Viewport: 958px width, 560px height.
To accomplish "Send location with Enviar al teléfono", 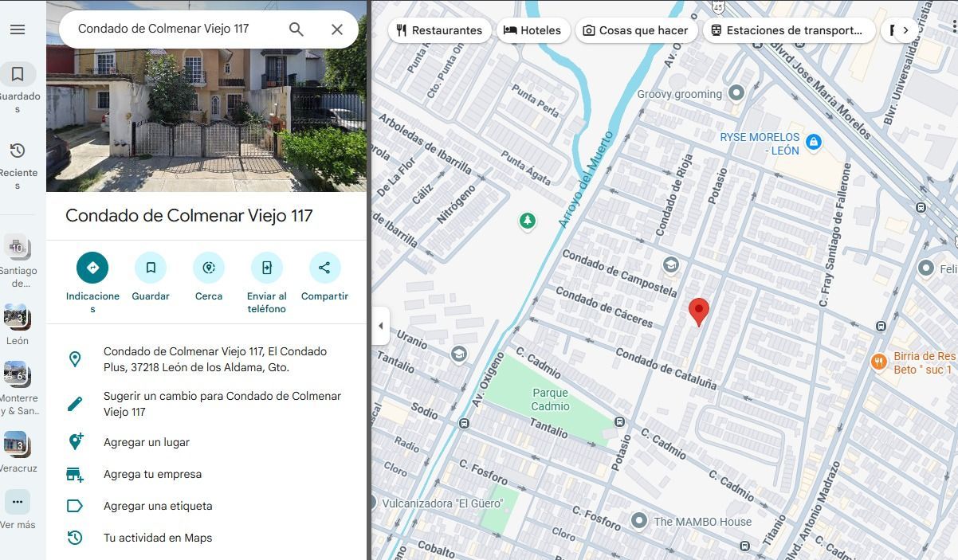I will tap(267, 268).
